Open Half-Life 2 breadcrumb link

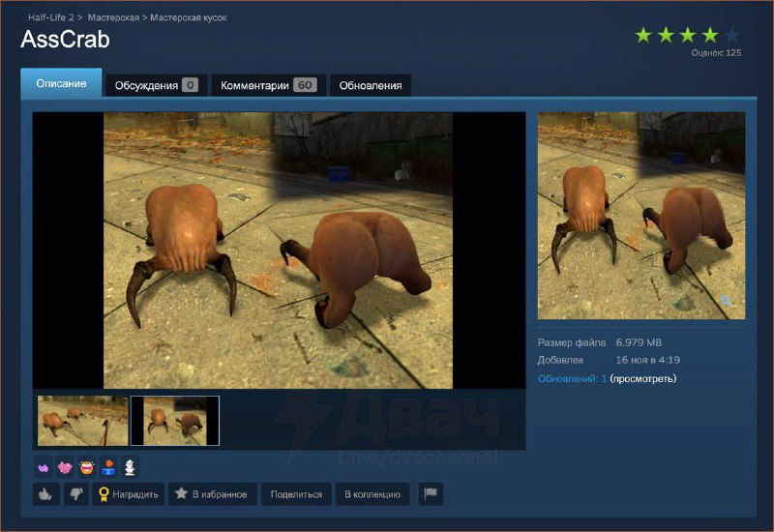51,17
